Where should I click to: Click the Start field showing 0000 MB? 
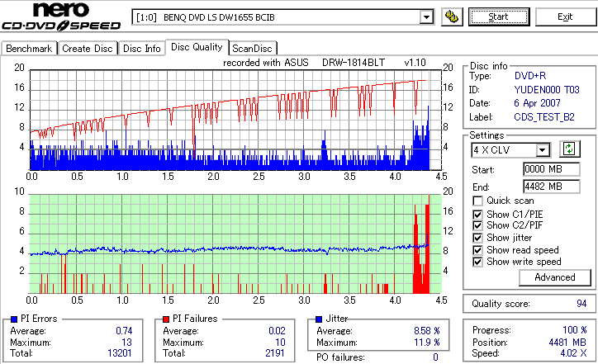pyautogui.click(x=552, y=169)
